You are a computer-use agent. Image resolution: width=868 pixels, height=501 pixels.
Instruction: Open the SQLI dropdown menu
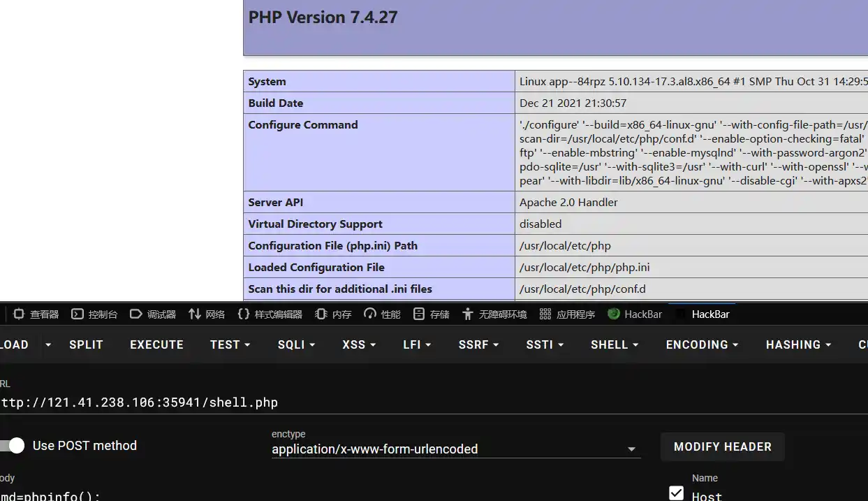(296, 344)
